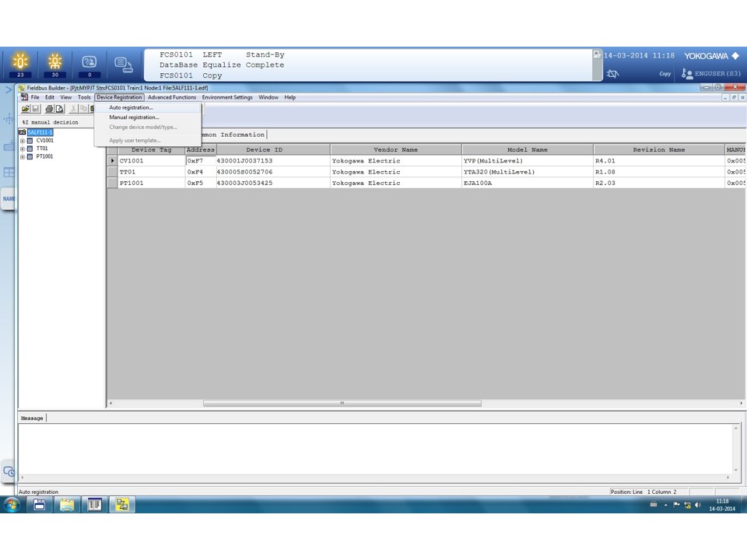Select Auto registration from the open menu
Screen dimensions: 747x560
(x=131, y=107)
